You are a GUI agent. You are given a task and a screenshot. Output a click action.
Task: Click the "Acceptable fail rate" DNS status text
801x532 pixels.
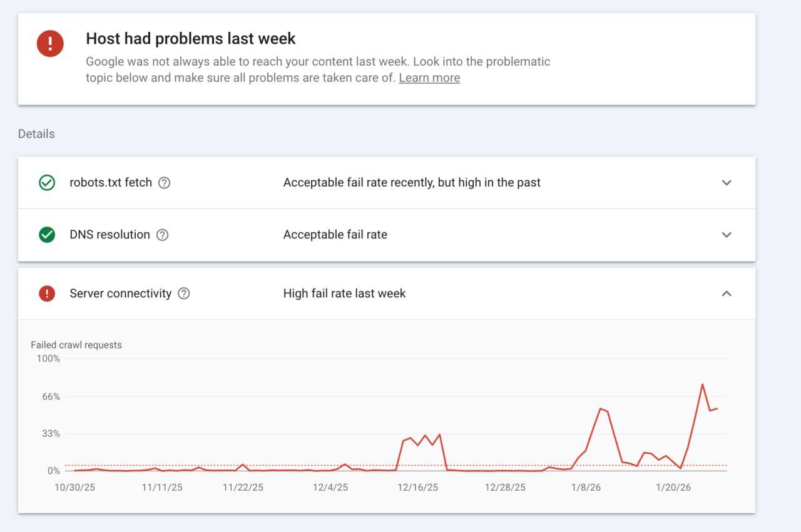click(335, 235)
